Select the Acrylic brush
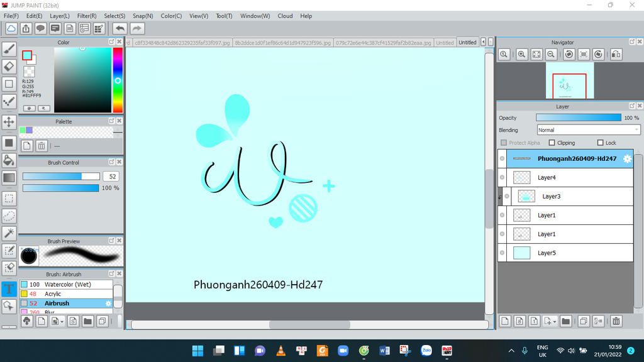The image size is (644, 362). (65, 294)
